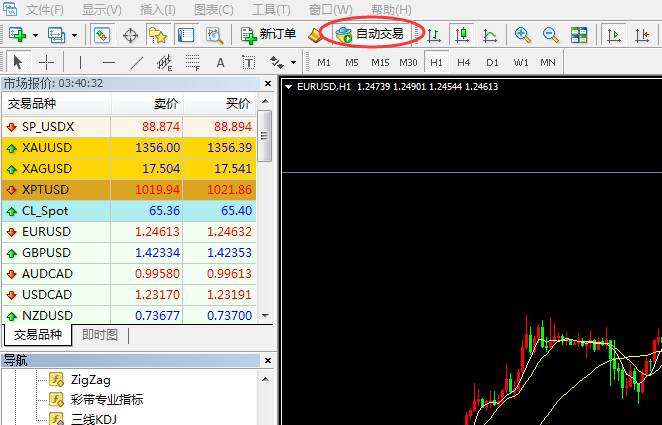Close the 导航 navigator panel

[268, 360]
